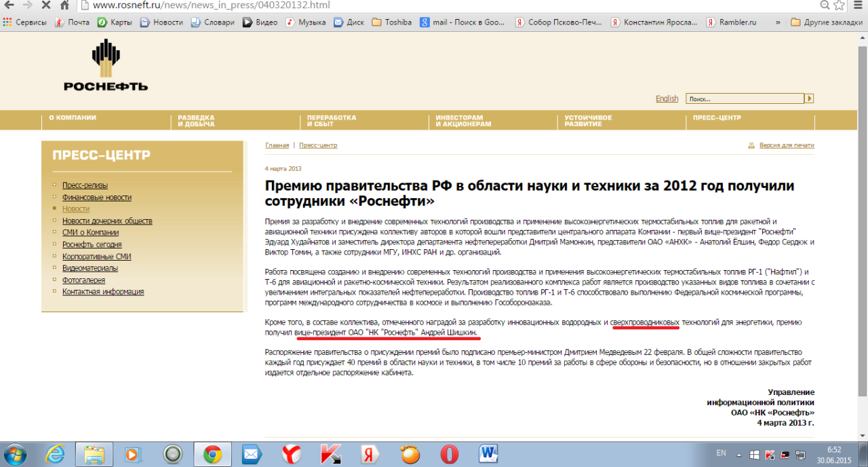868x467 pixels.
Task: Open Пресс-релизы in the sidebar
Action: pyautogui.click(x=85, y=185)
